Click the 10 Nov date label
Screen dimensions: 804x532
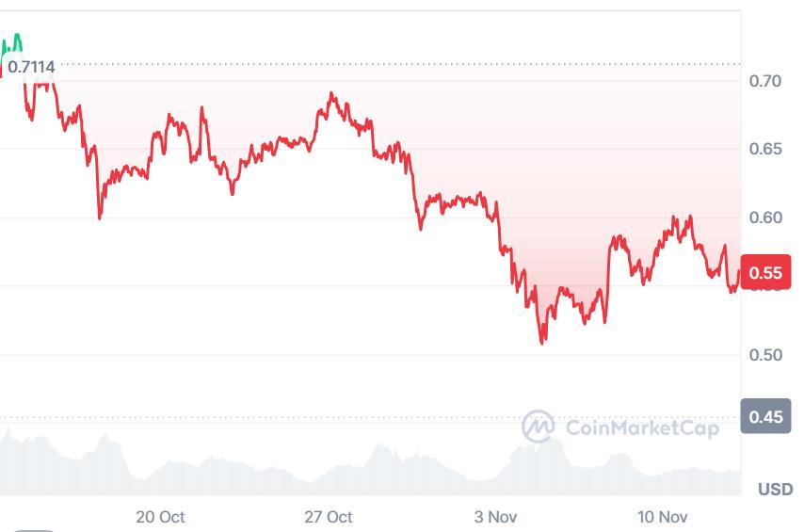coord(663,517)
